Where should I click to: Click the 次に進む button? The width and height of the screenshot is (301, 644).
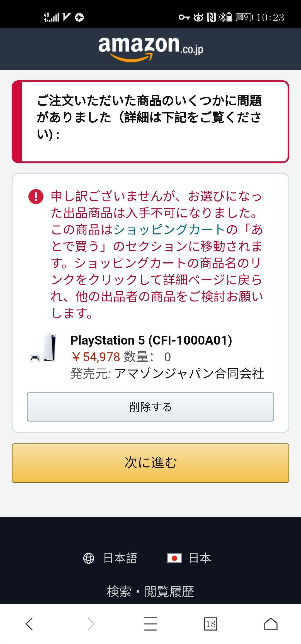(151, 463)
